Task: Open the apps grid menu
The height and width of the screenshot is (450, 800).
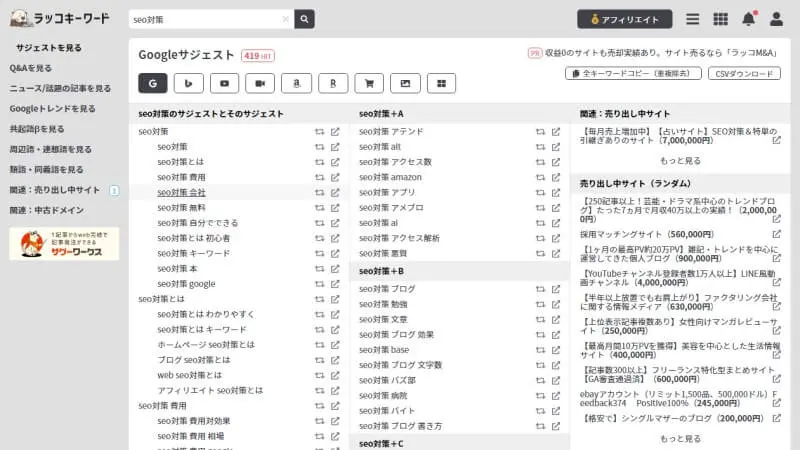Action: pos(720,19)
